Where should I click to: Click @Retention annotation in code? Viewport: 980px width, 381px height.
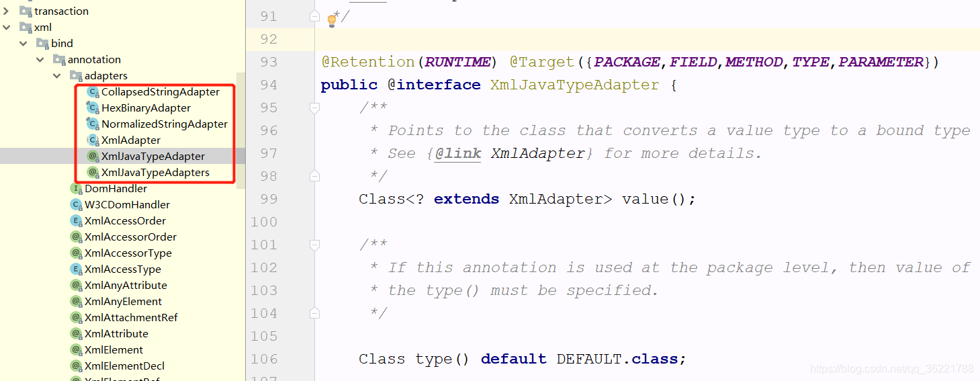[x=368, y=62]
